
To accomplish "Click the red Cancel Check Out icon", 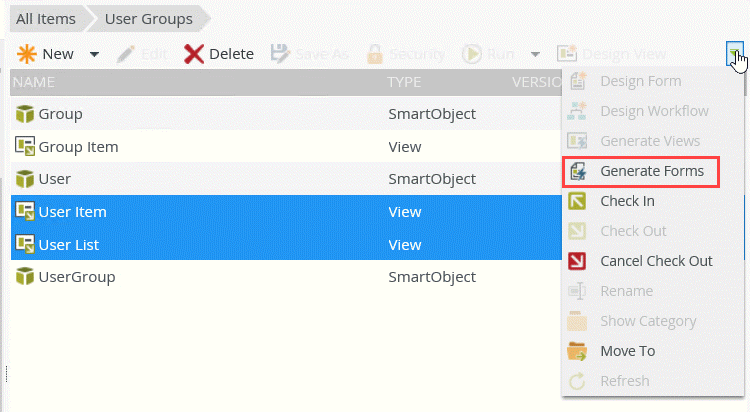I will point(577,261).
